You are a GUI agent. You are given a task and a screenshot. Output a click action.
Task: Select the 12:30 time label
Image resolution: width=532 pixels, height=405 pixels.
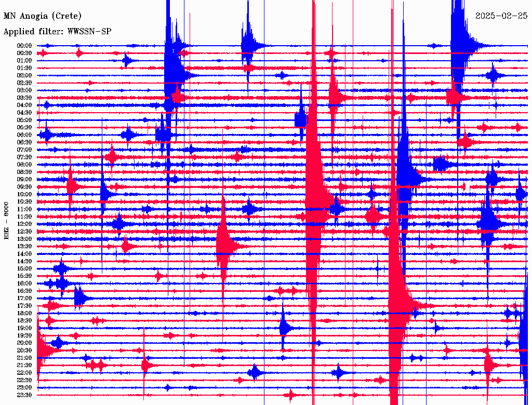point(24,232)
